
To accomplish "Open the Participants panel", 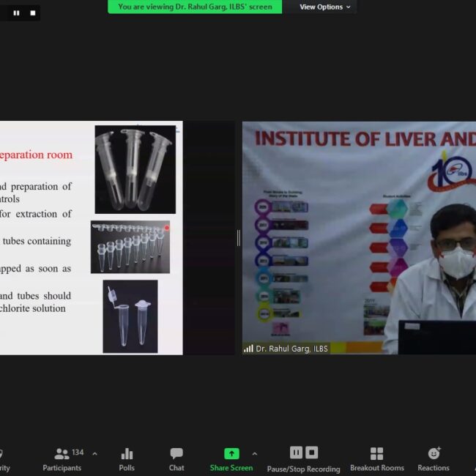I will [62, 459].
